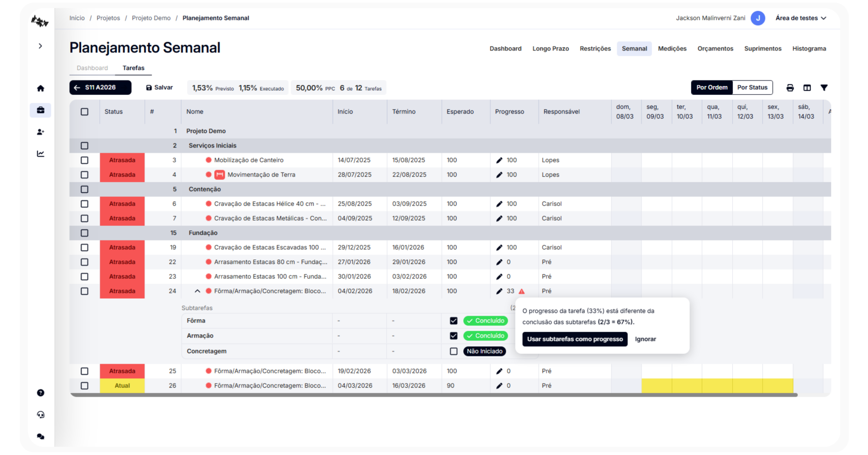Click the Salvar button
868x455 pixels.
159,87
